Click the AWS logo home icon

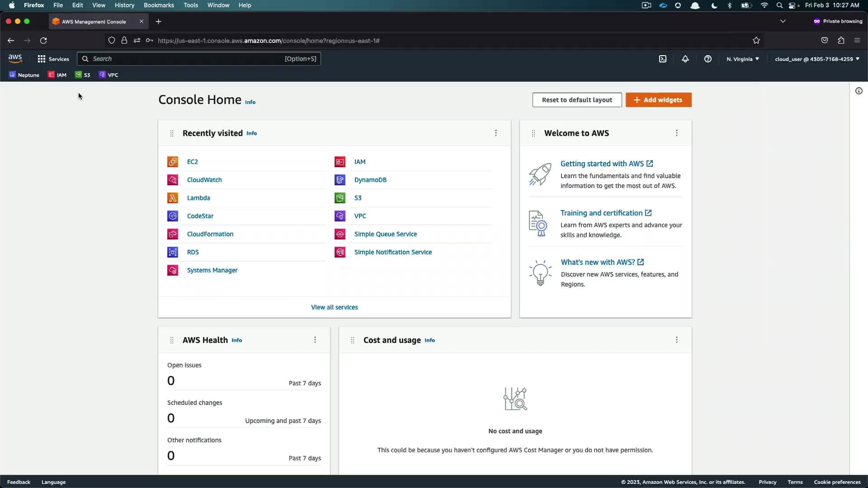[15, 58]
